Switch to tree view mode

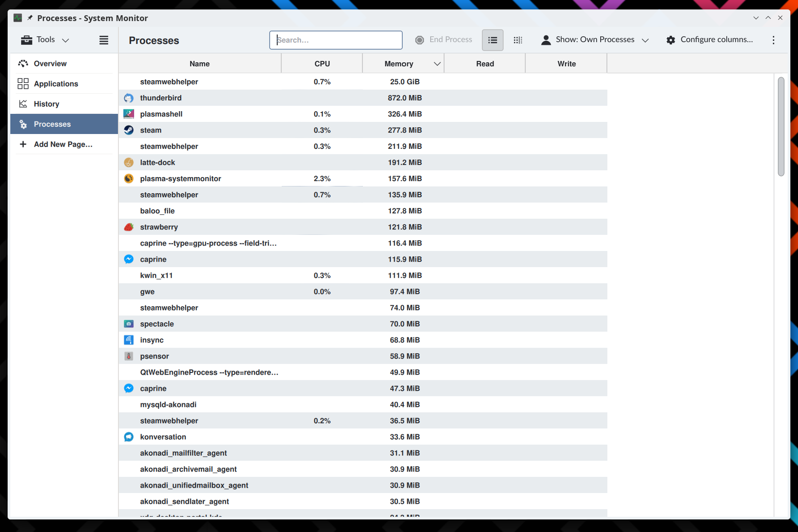tap(518, 40)
